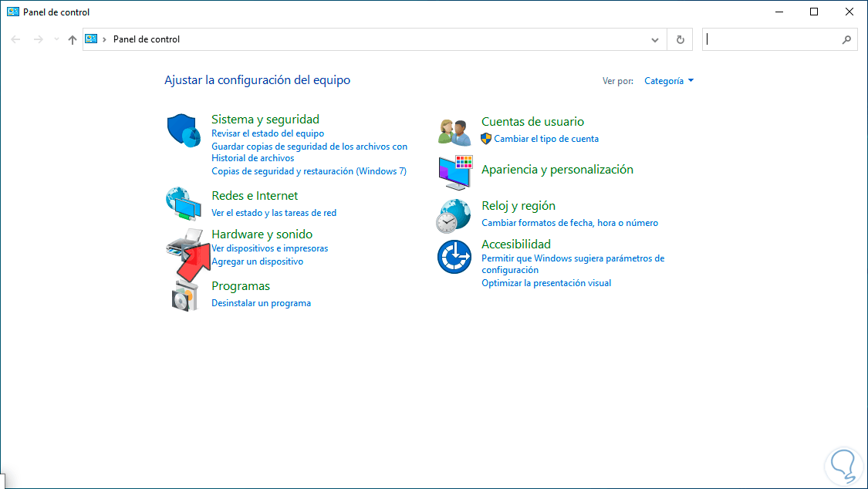Viewport: 868px width, 489px height.
Task: Refresh the Panel de control view
Action: click(681, 39)
